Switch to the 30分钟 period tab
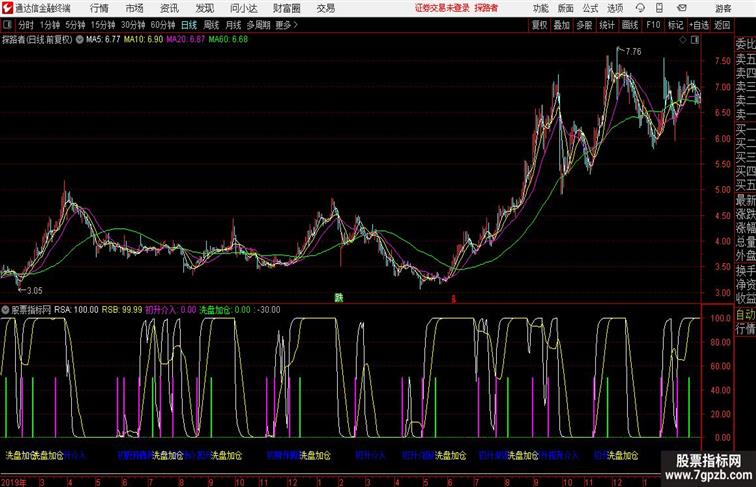Screen dimensions: 756x487 133,25
